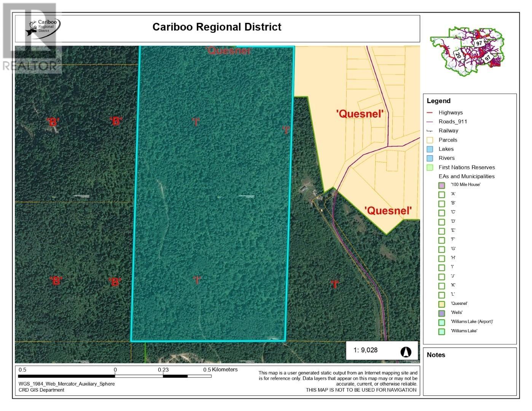
Task: Click the Notes panel heading
Action: (436, 355)
